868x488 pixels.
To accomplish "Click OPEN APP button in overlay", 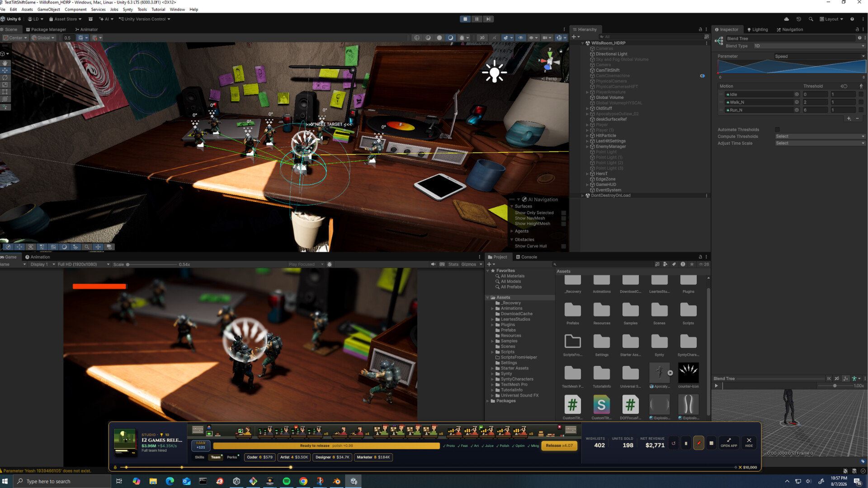I will click(x=729, y=443).
